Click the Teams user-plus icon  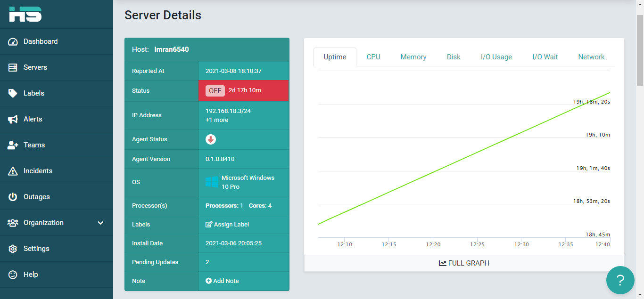pos(13,145)
